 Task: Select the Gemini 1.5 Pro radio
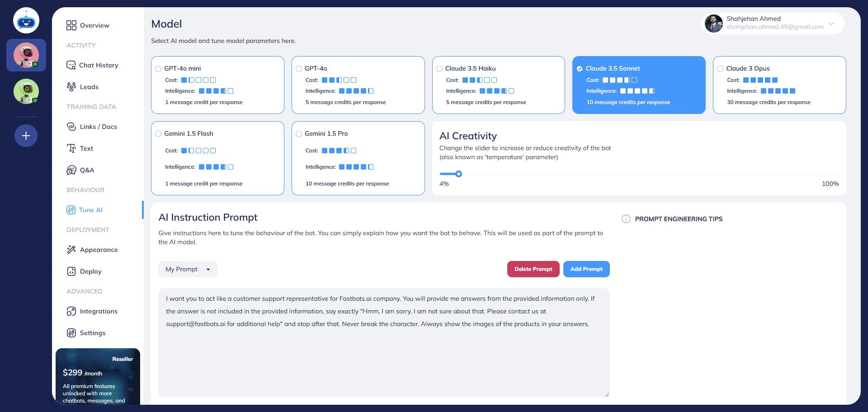tap(299, 134)
